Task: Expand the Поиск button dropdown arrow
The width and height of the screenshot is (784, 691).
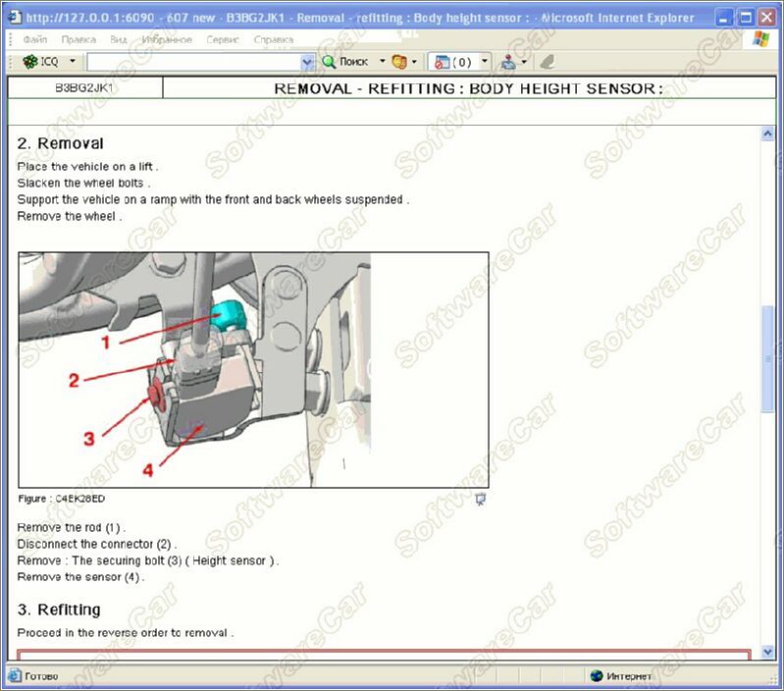Action: click(382, 62)
